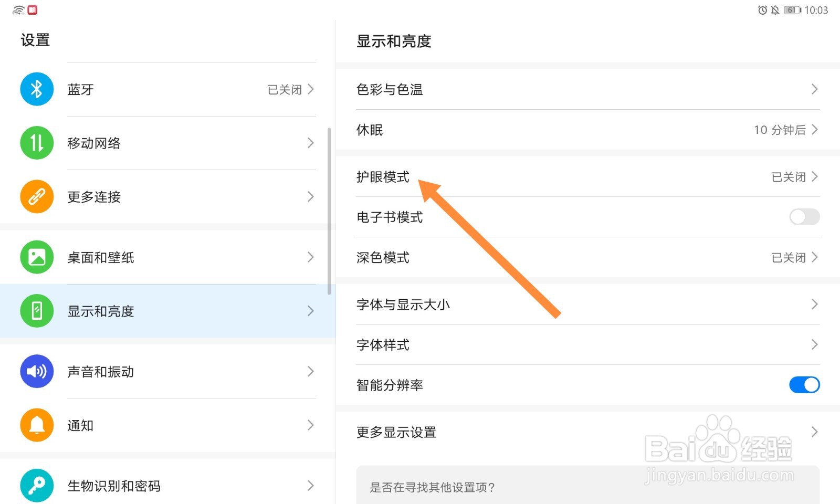Turn off the 智能分辨率 switch
Screen dimensions: 840x504
pos(804,385)
